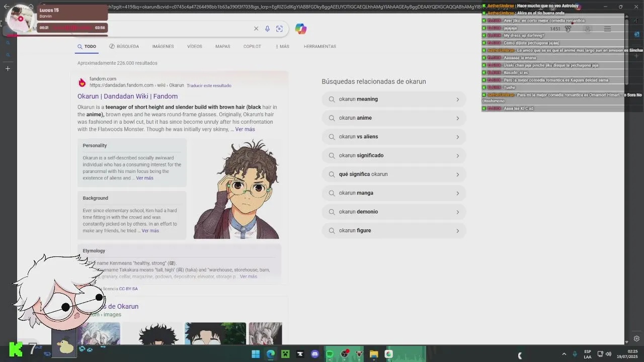
Task: Open the Bing hamburger menu icon
Action: pos(607,29)
